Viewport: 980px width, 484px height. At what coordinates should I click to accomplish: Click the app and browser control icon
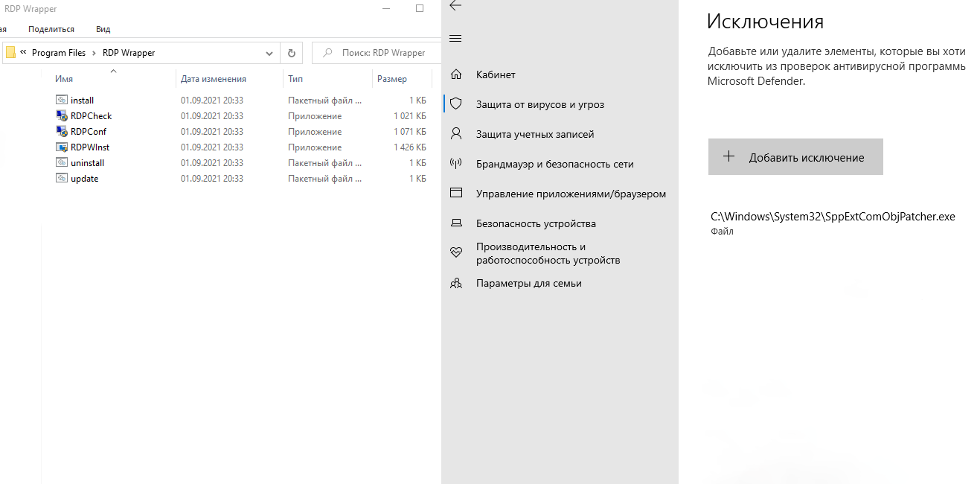(x=456, y=194)
